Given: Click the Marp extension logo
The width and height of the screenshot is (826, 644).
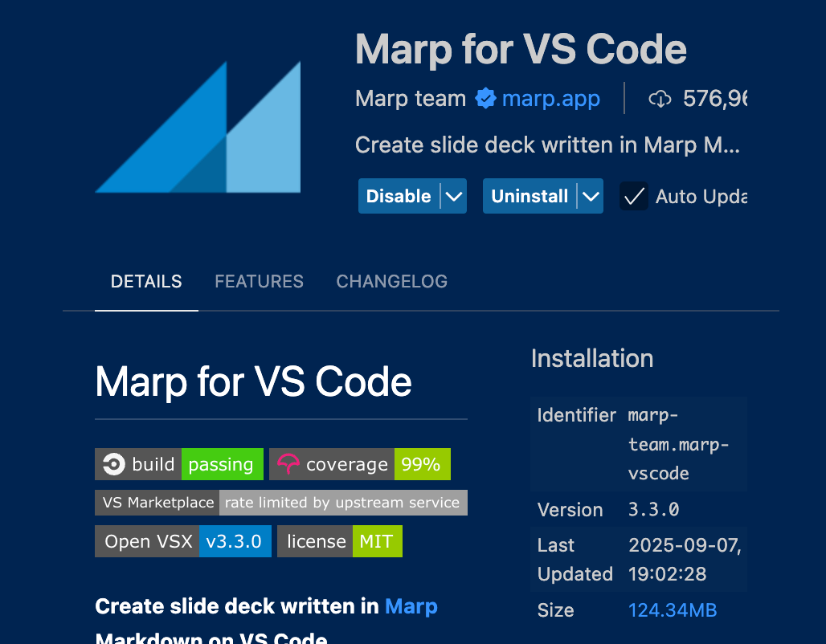Looking at the screenshot, I should point(198,127).
